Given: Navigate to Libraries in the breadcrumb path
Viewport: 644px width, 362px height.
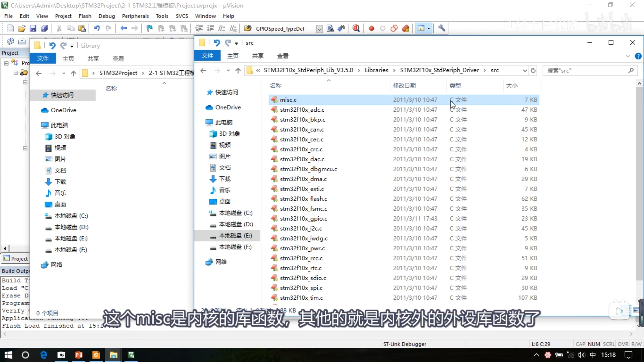Looking at the screenshot, I should tap(376, 70).
